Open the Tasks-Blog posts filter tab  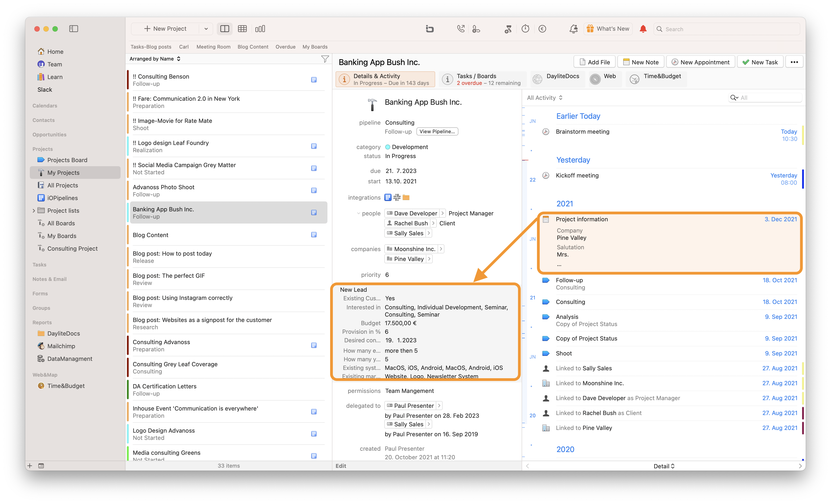pyautogui.click(x=151, y=47)
